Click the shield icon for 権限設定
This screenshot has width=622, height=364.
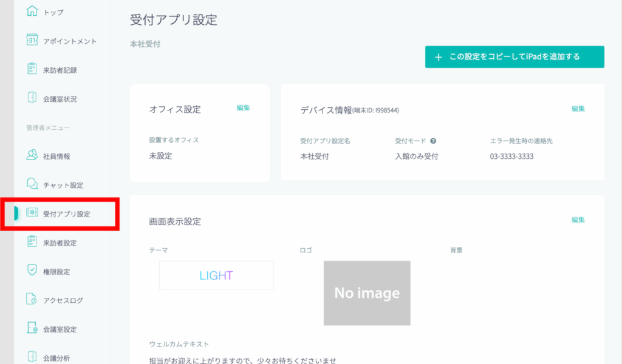click(x=33, y=271)
